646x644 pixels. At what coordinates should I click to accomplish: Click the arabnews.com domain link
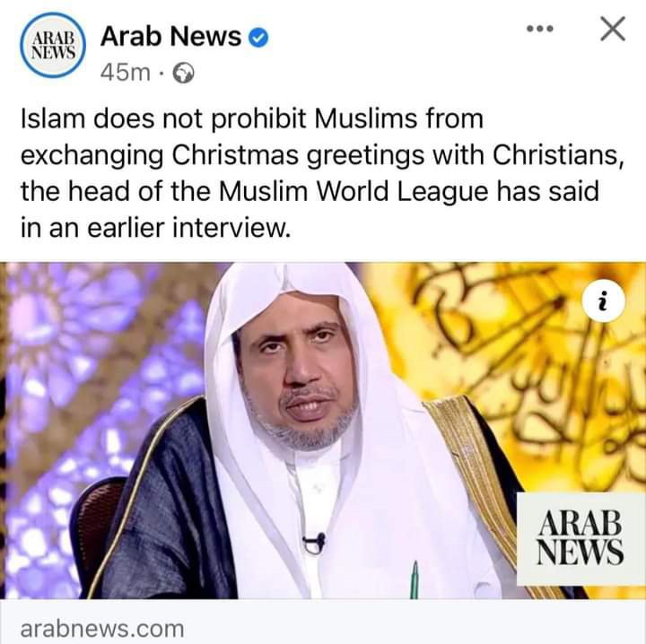point(102,629)
